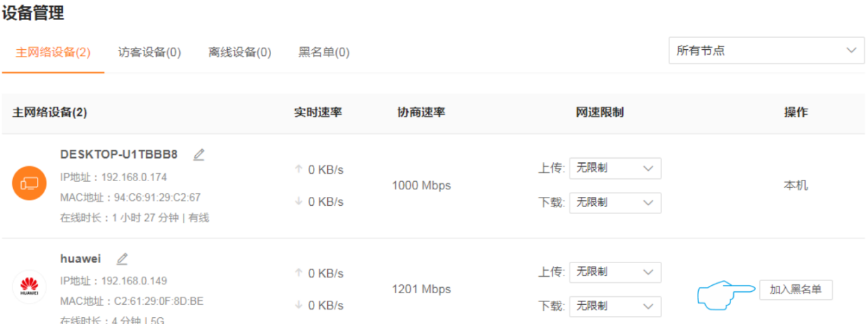The image size is (868, 324).
Task: Click the 协商速率 column header
Action: tap(421, 113)
